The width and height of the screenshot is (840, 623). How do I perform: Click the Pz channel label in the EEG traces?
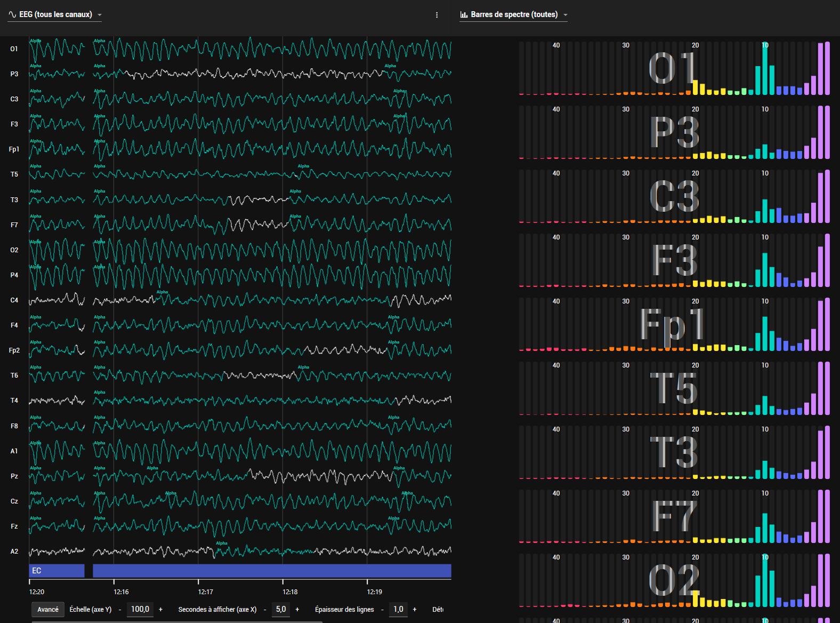click(x=14, y=476)
